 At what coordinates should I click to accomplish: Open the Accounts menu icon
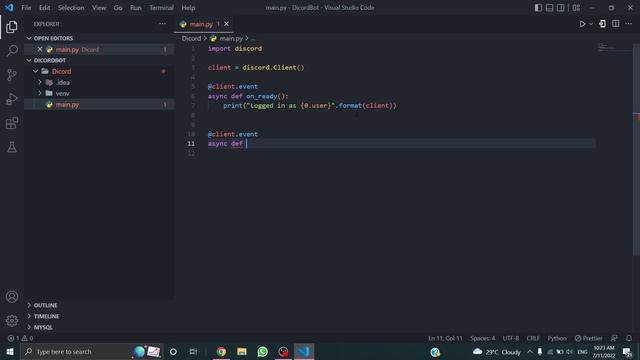pyautogui.click(x=12, y=297)
